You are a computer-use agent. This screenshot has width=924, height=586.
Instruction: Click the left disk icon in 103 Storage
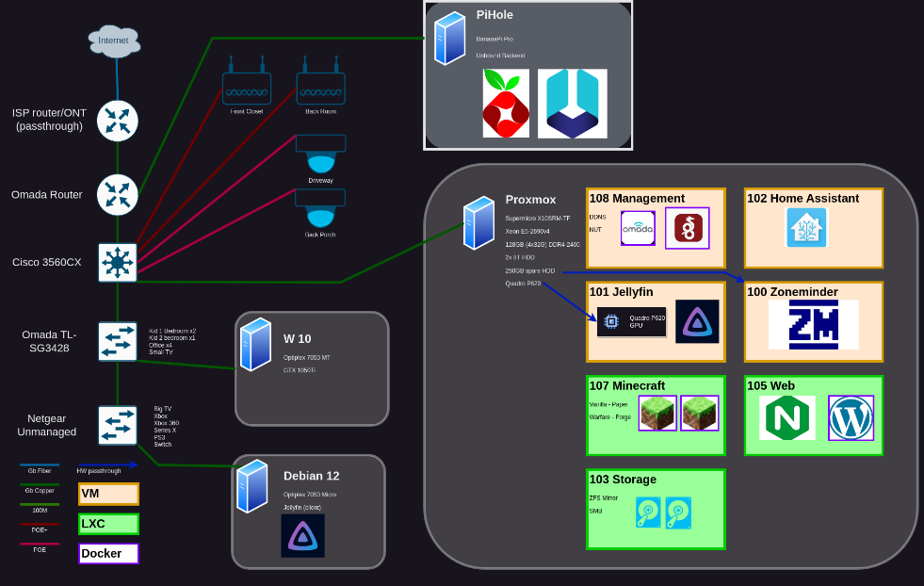point(648,513)
